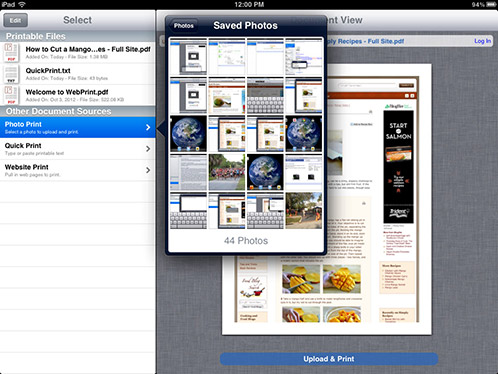Select Earth home screen thumbnail ending third row
The width and height of the screenshot is (498, 374).
click(304, 134)
